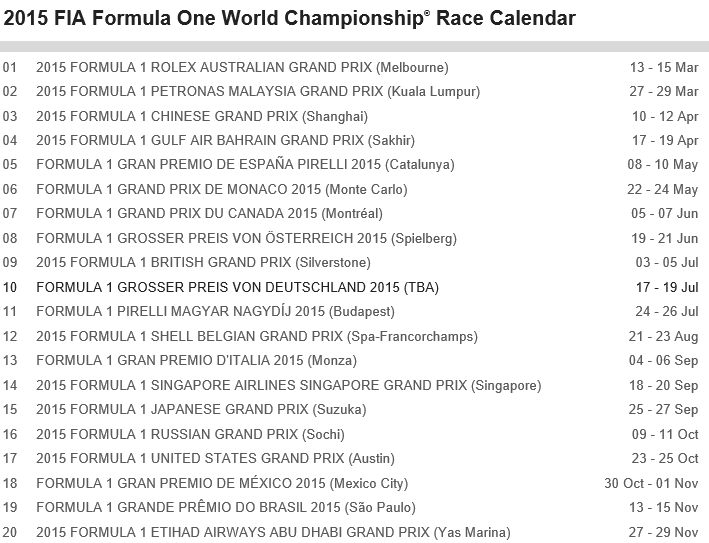Click Gran Premio de España Pirelli entry
The width and height of the screenshot is (709, 543).
click(245, 165)
